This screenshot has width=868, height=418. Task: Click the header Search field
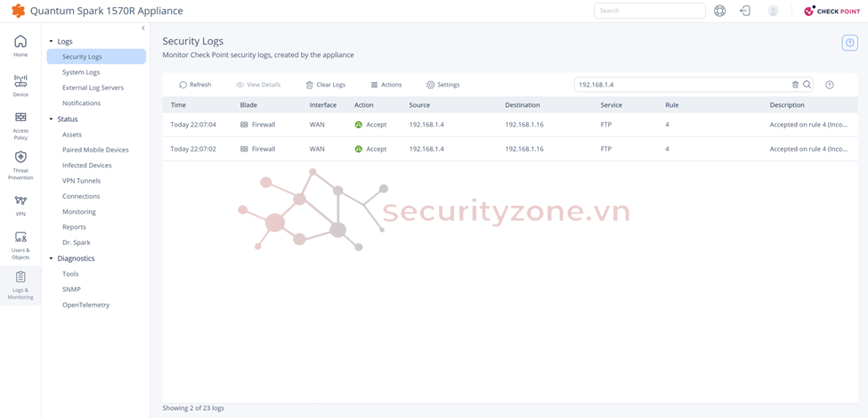click(650, 11)
